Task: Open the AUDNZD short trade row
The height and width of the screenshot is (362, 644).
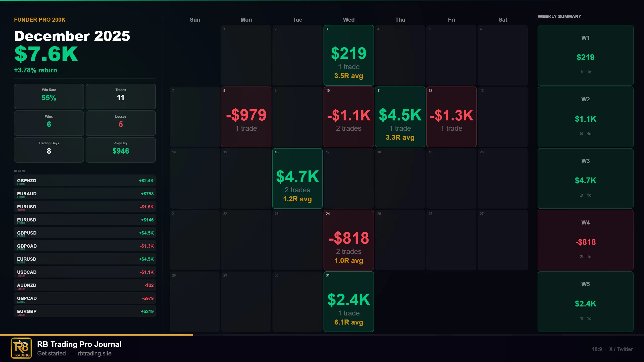Action: point(85,285)
